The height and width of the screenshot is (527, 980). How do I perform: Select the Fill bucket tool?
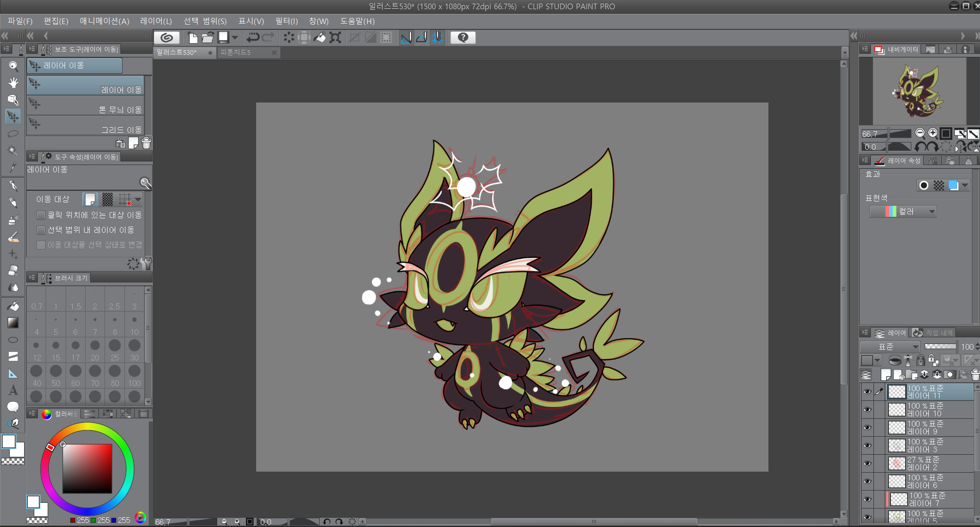13,306
